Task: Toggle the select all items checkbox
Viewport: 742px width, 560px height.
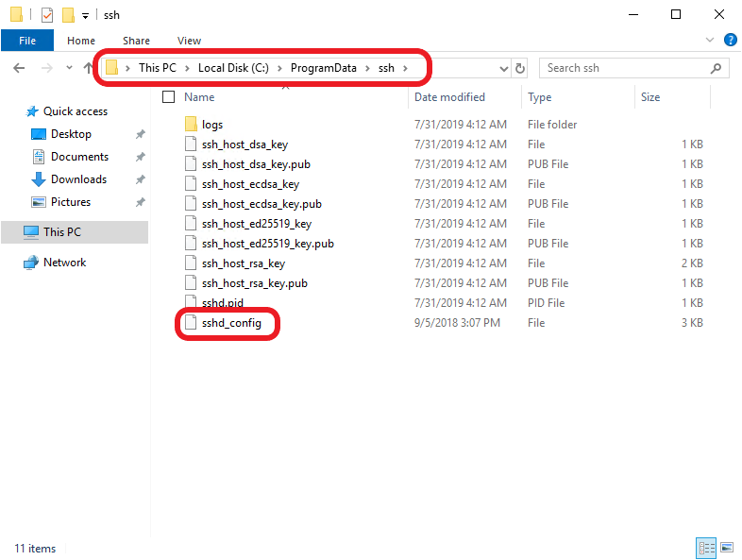Action: tap(169, 97)
